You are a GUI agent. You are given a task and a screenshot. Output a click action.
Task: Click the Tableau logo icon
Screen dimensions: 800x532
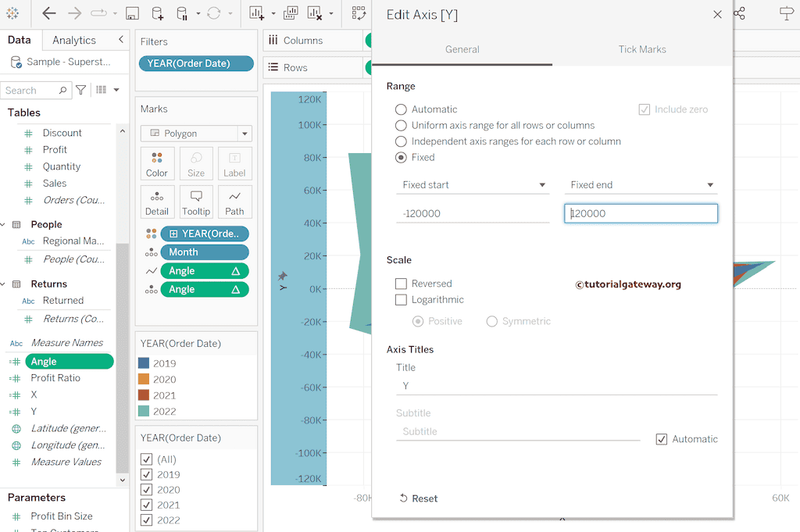click(x=12, y=14)
